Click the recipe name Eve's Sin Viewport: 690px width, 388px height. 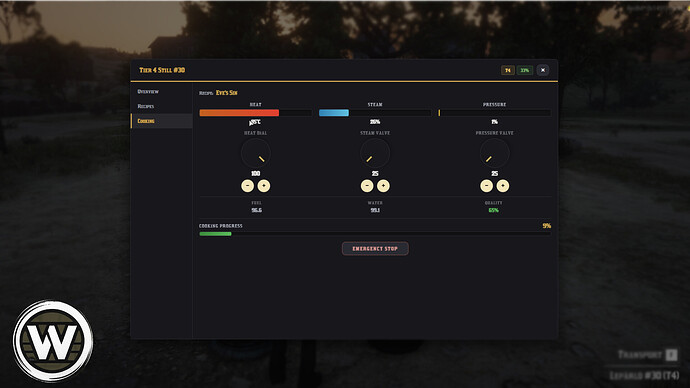pyautogui.click(x=227, y=93)
